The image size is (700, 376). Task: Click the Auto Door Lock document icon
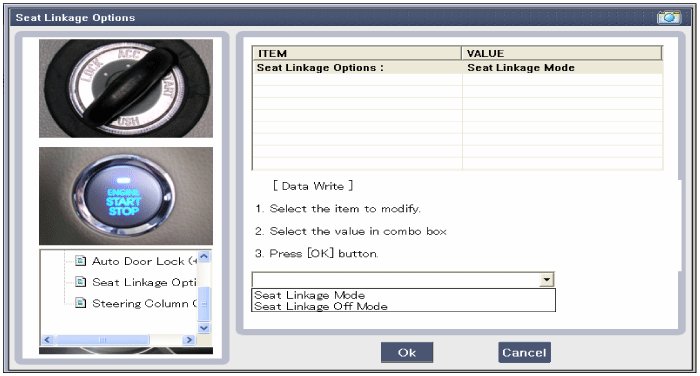click(x=80, y=261)
